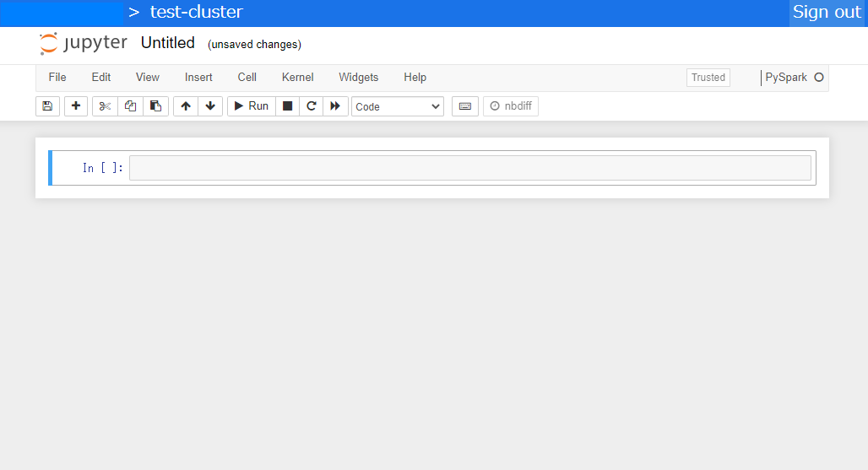
Task: Click the Sign out button
Action: (827, 12)
